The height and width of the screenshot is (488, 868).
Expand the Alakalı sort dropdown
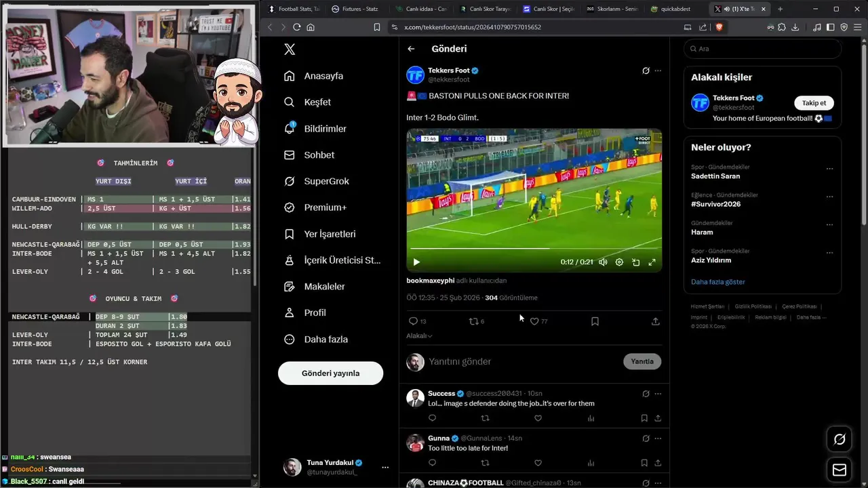419,335
